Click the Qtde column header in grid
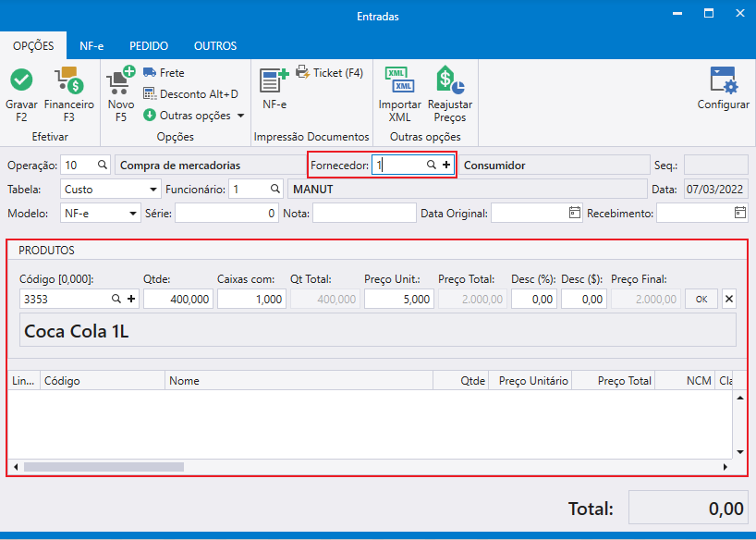This screenshot has width=756, height=540. [461, 381]
